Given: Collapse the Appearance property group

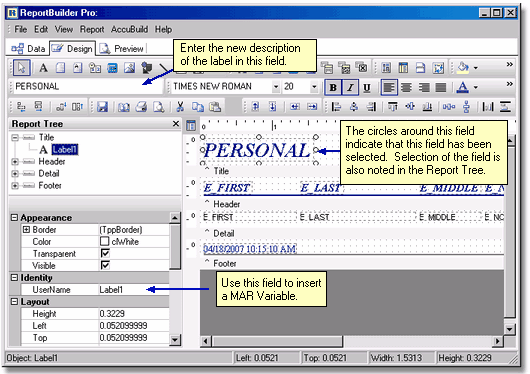Looking at the screenshot, I should pyautogui.click(x=15, y=217).
